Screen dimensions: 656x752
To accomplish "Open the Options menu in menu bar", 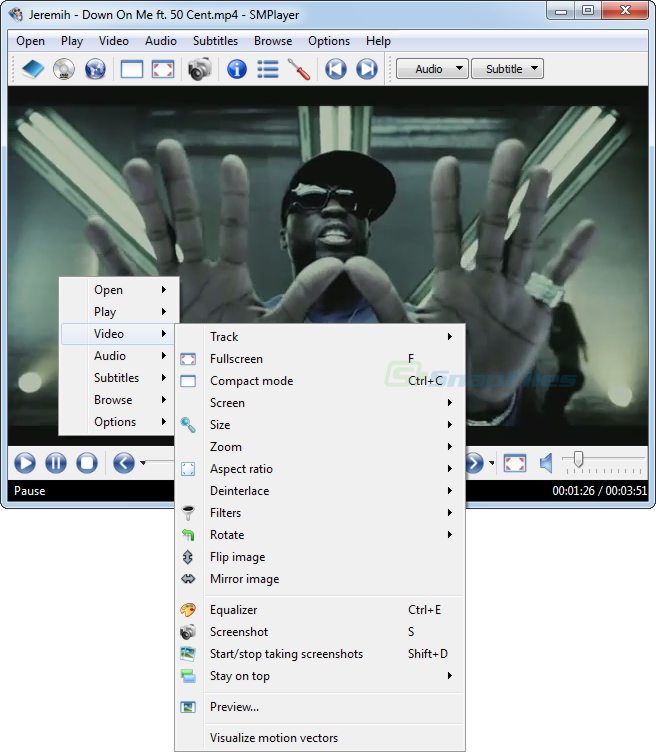I will click(x=329, y=41).
